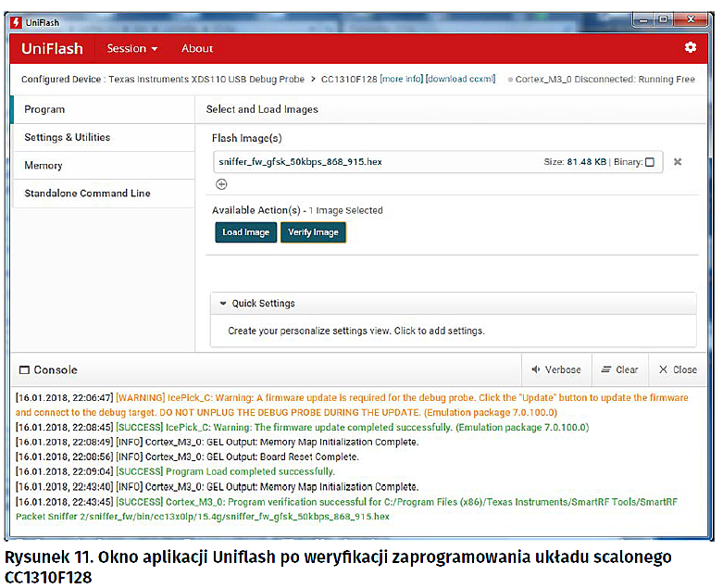Open the settings gear icon
The image size is (723, 588).
pyautogui.click(x=690, y=47)
